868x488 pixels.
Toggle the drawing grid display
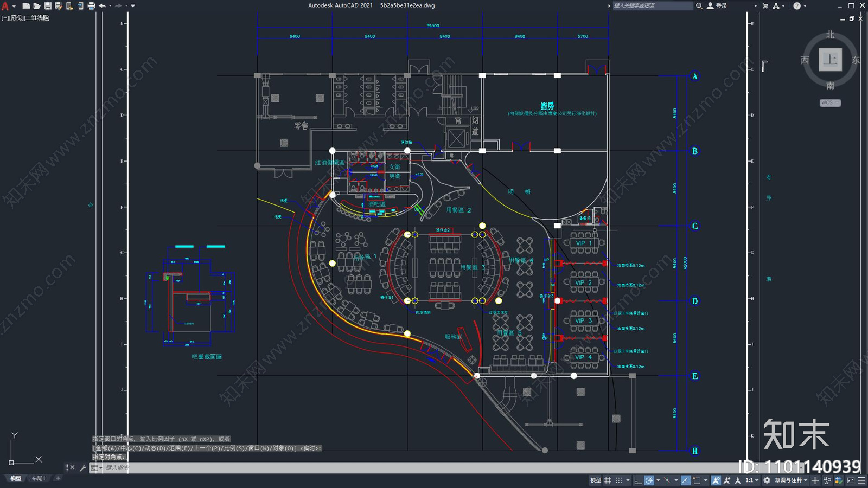[x=608, y=480]
